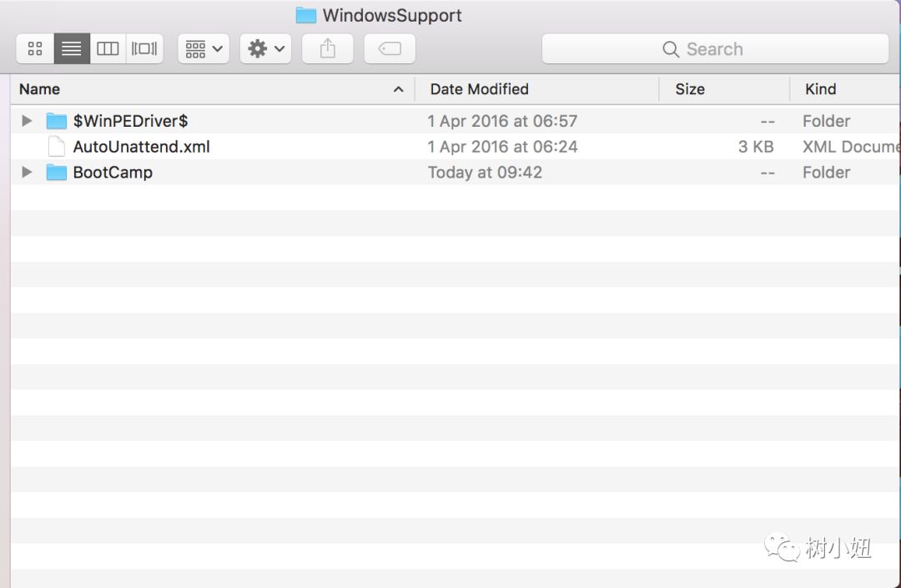Switch to icon view

(x=35, y=49)
